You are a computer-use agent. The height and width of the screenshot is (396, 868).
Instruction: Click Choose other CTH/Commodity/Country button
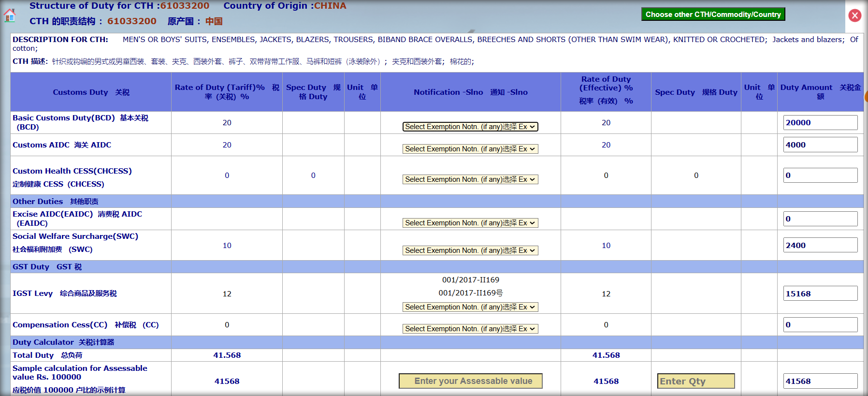pos(713,15)
